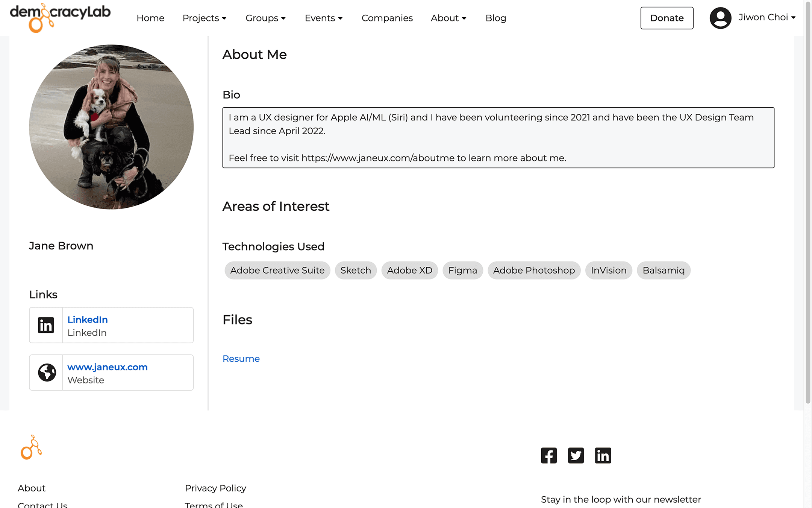
Task: Click the globe website icon
Action: coord(47,373)
